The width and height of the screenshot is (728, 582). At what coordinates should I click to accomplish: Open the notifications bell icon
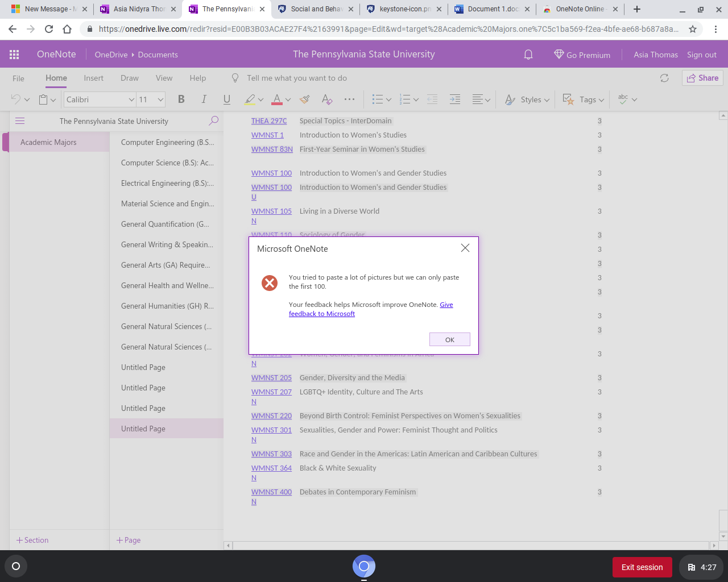[528, 55]
